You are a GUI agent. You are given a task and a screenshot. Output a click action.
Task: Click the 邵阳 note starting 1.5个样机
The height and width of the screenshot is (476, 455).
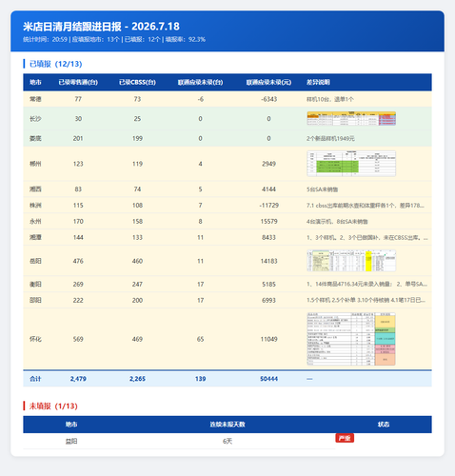click(366, 300)
